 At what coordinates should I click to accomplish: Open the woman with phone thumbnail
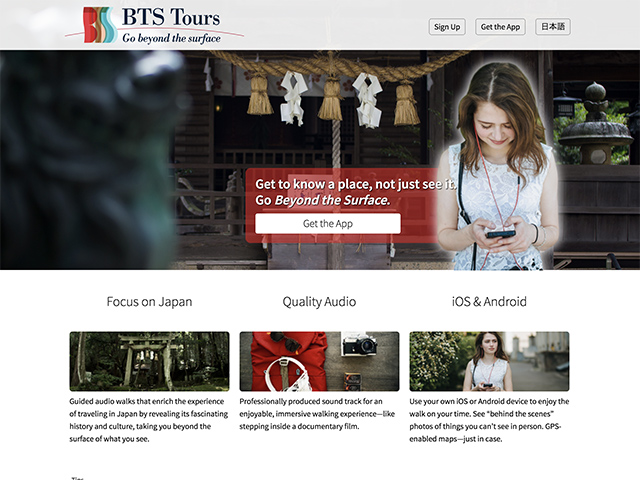point(489,361)
